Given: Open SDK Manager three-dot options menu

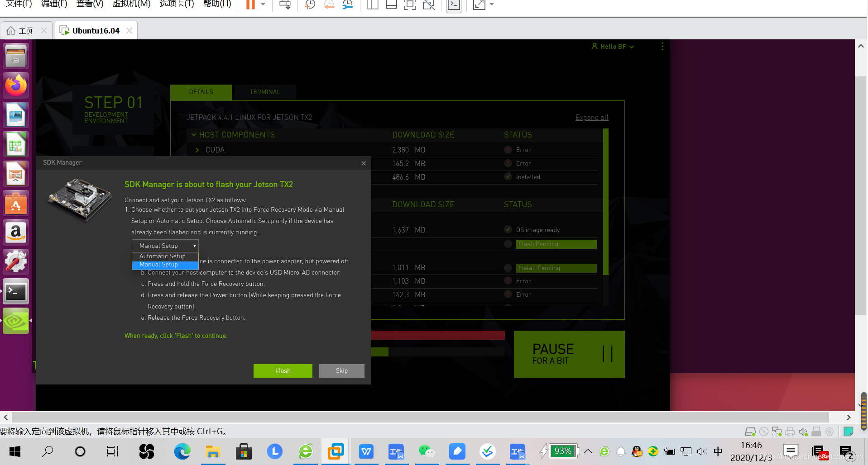Looking at the screenshot, I should [x=662, y=46].
